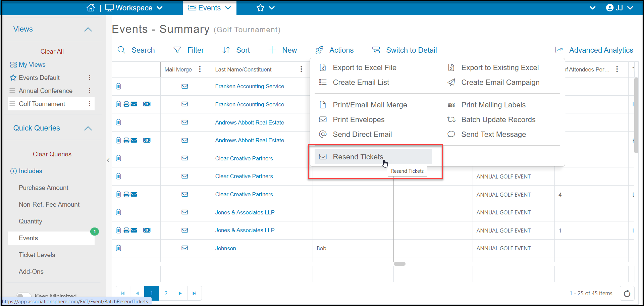Click mail merge envelope for Johnson row
This screenshot has height=306, width=644.
(185, 248)
